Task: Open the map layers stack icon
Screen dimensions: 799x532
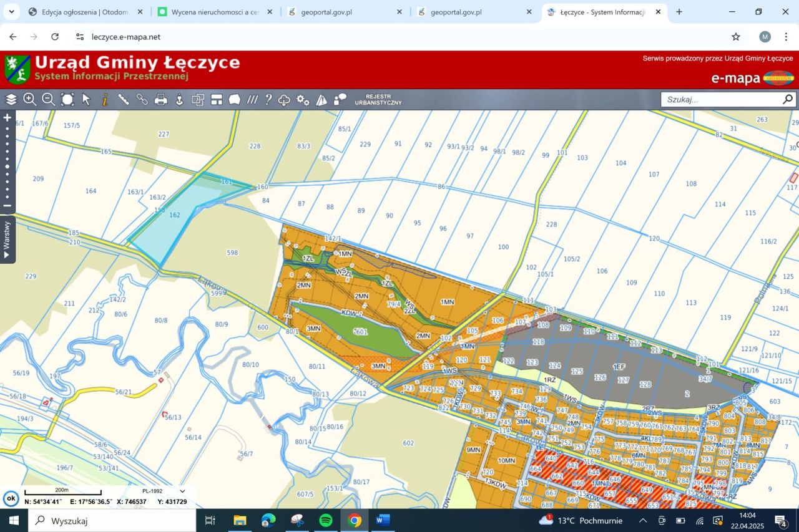Action: [11, 100]
